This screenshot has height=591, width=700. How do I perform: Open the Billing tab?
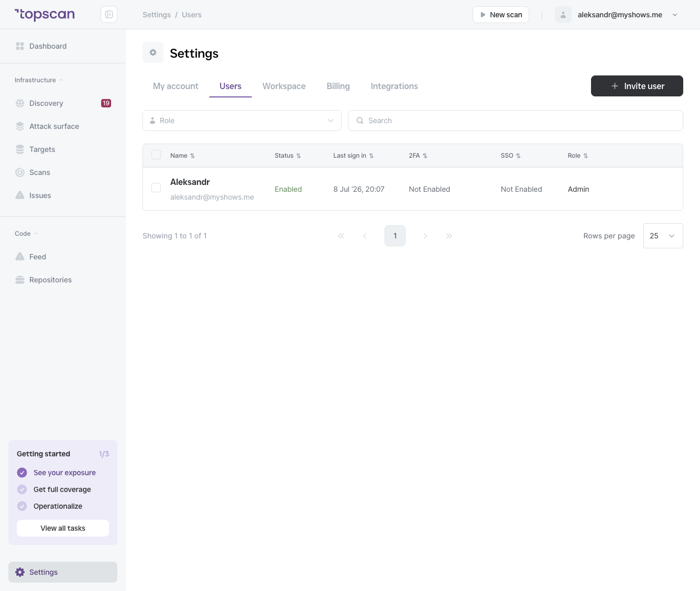point(338,86)
